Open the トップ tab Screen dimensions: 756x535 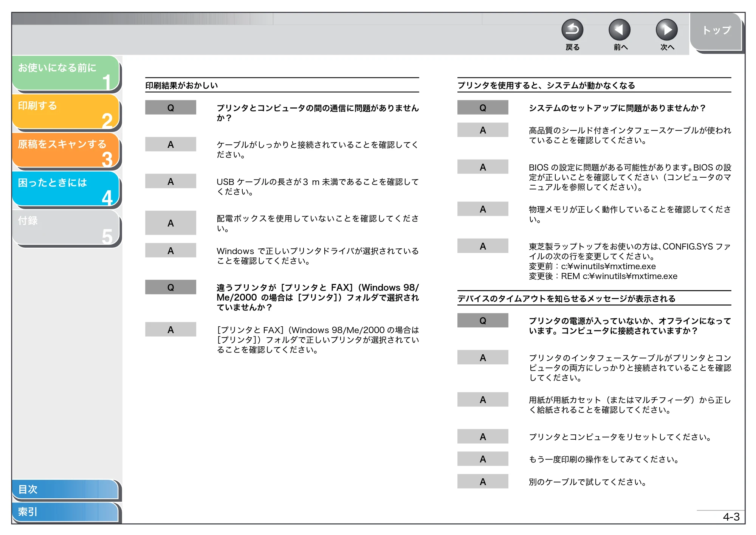click(716, 31)
